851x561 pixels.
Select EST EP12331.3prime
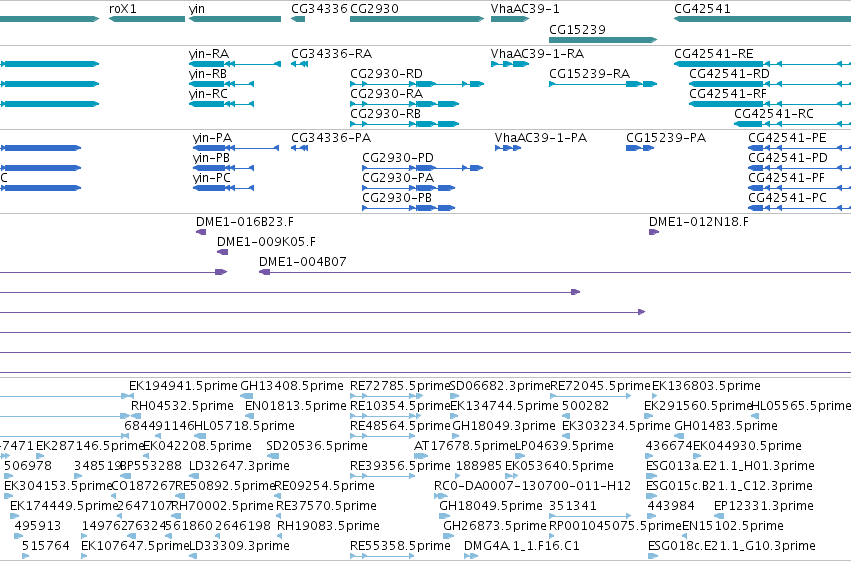764,506
